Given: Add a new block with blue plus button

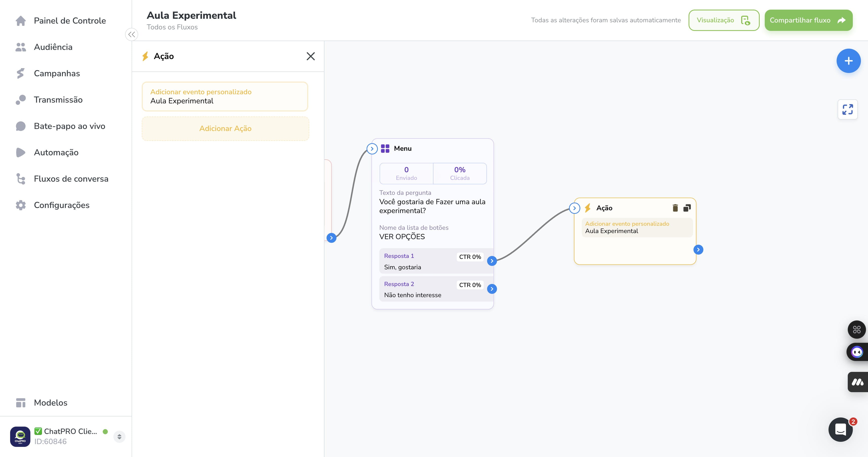Looking at the screenshot, I should (849, 61).
